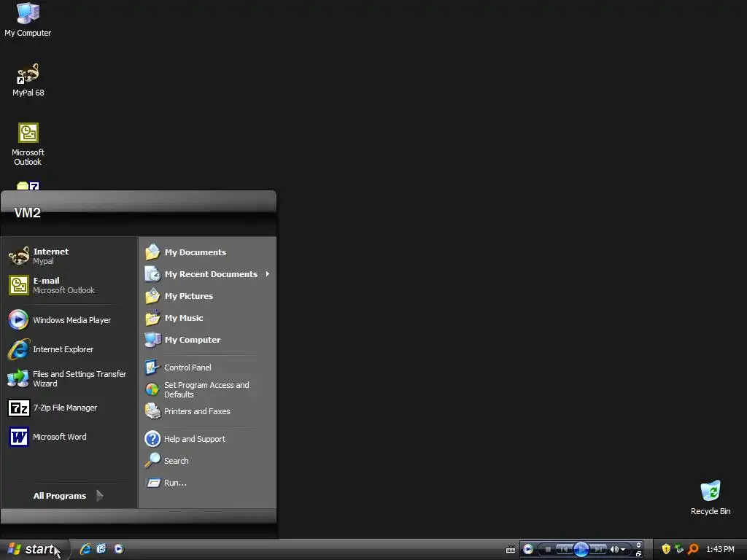Launch Internet Explorer from Quick Launch

[x=86, y=549]
